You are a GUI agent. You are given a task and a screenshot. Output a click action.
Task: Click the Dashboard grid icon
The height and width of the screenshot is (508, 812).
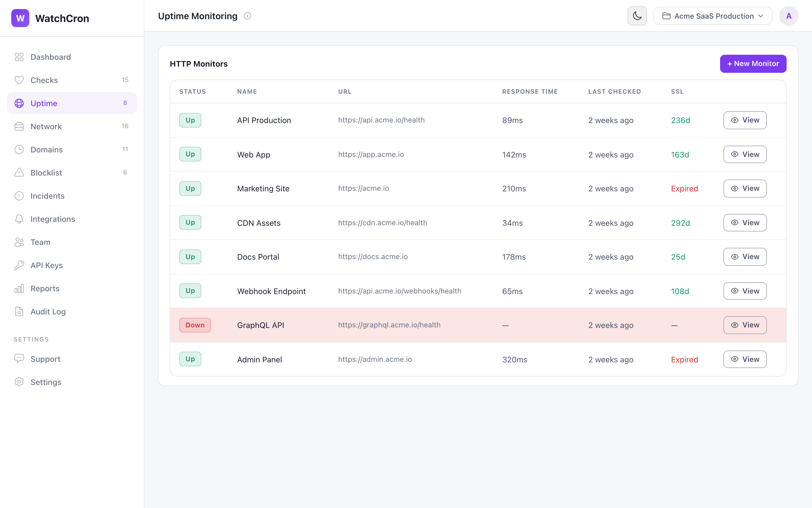pyautogui.click(x=19, y=57)
